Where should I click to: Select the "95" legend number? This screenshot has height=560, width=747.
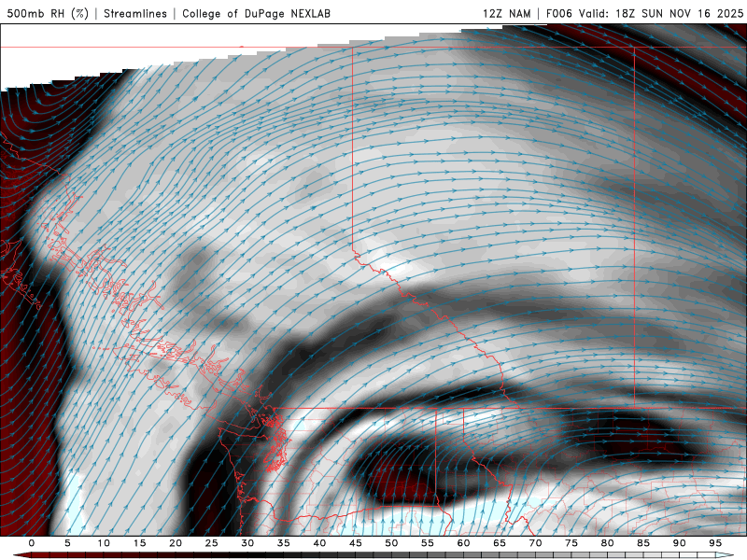click(x=715, y=543)
